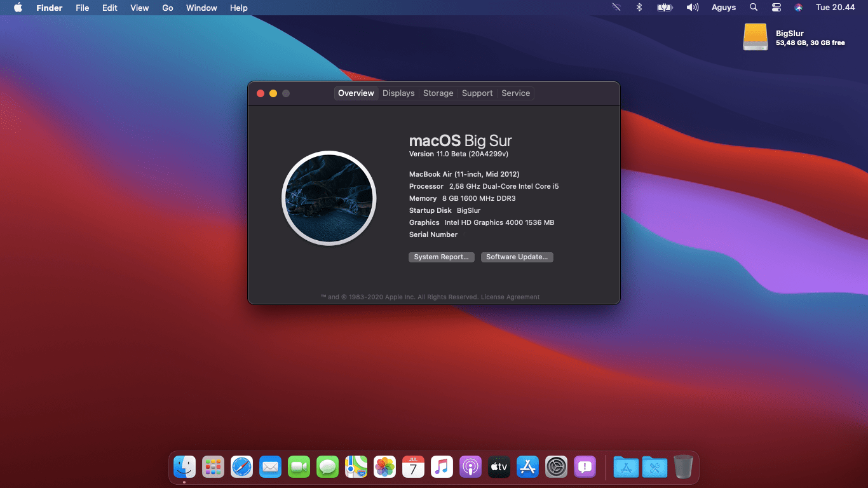868x488 pixels.
Task: Select the BigSlur drive on desktop
Action: click(756, 37)
